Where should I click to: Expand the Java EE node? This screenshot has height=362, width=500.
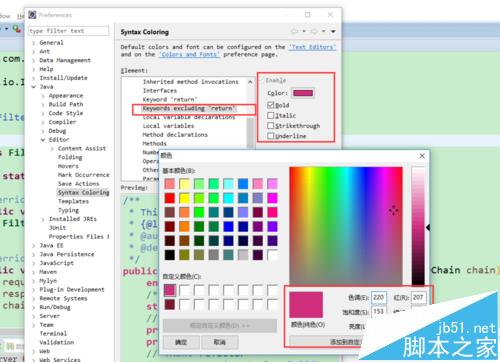tap(34, 246)
